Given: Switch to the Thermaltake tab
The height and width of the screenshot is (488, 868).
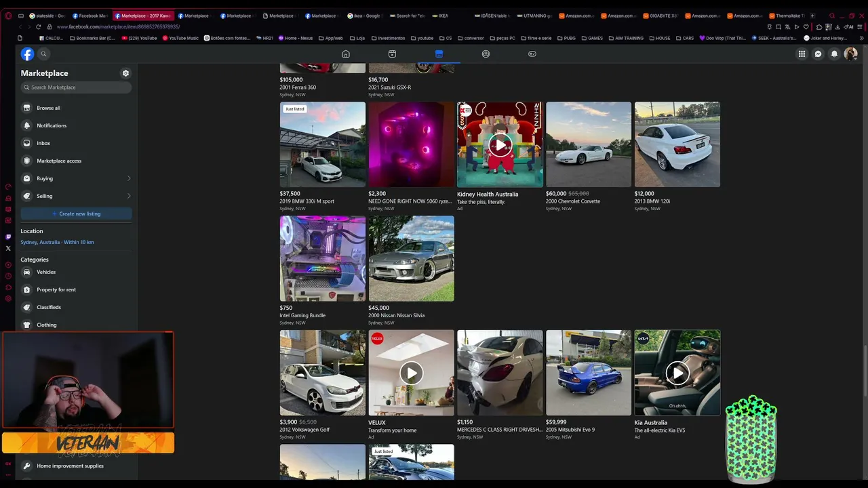Looking at the screenshot, I should [787, 16].
